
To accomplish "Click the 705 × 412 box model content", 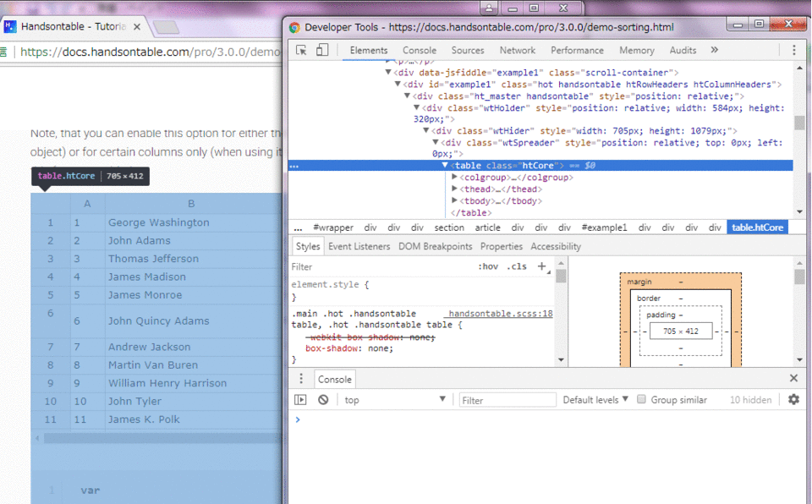I will coord(680,331).
